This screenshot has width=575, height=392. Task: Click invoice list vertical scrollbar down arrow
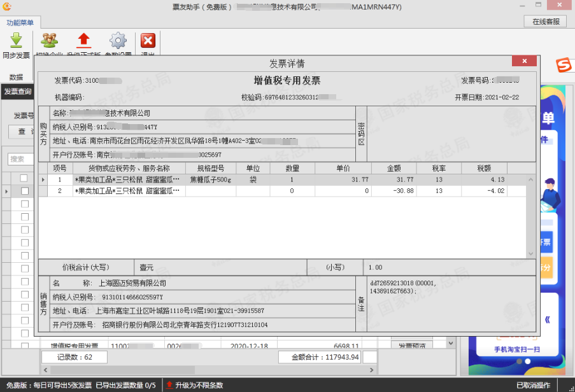point(451,343)
